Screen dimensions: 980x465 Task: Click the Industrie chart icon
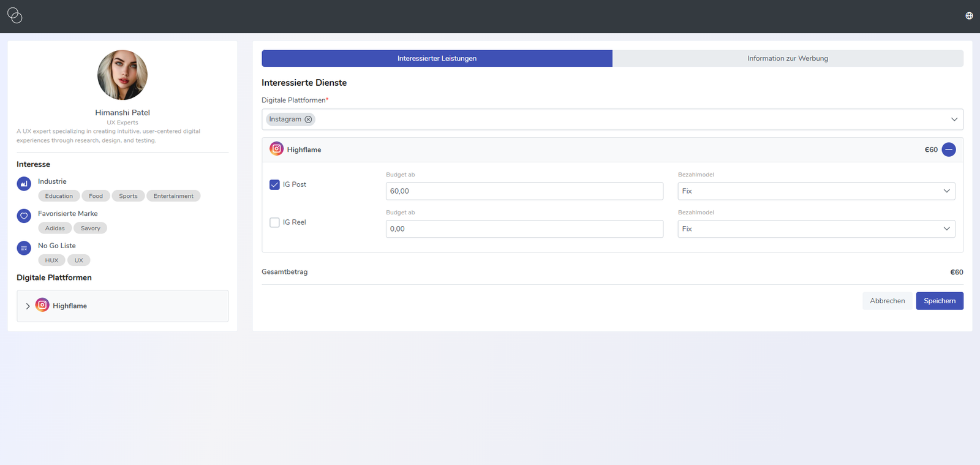[x=24, y=184]
